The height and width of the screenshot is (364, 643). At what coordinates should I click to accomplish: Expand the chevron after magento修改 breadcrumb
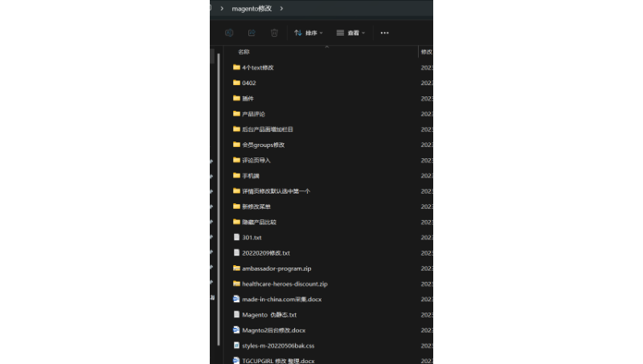(282, 8)
